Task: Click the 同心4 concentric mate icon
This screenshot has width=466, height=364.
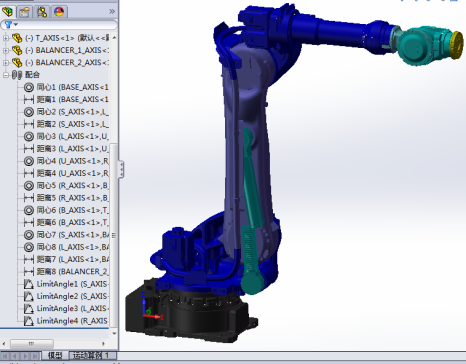Action: coord(29,161)
